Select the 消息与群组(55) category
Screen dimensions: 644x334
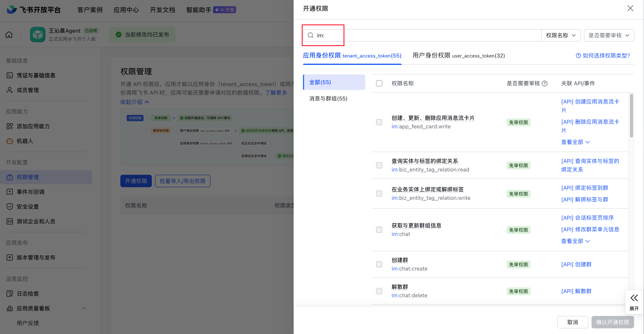pos(328,99)
